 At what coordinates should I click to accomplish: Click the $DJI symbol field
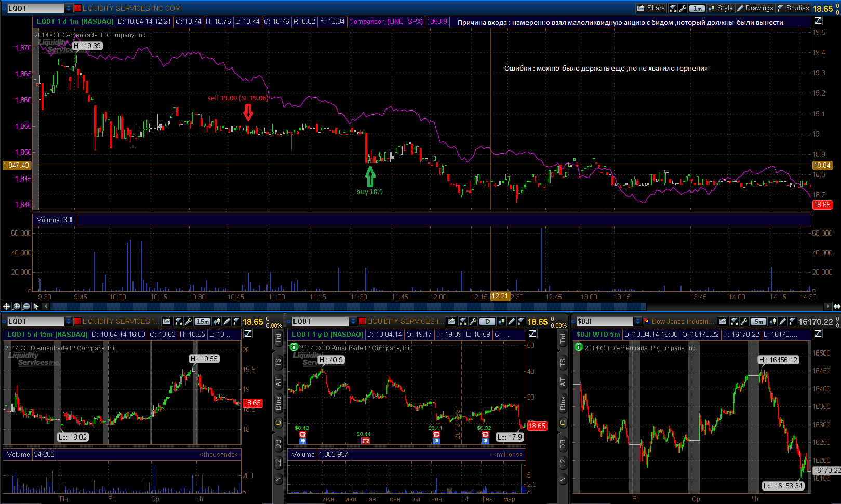[x=605, y=321]
